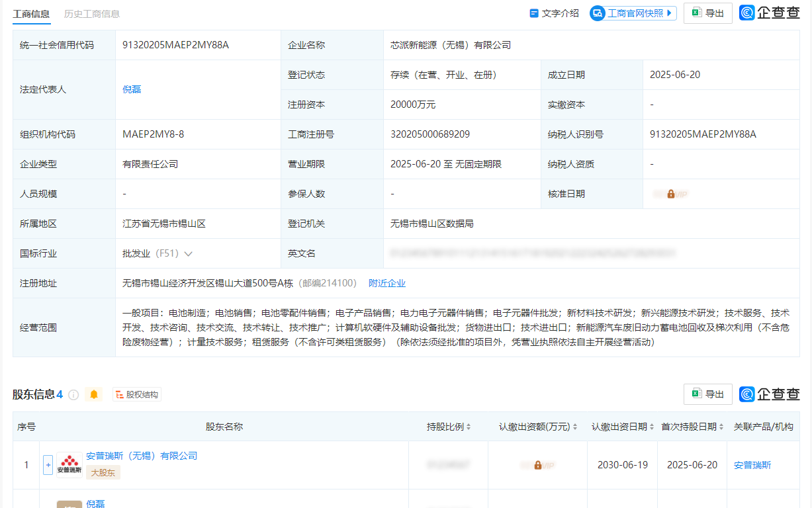Click credit code 91320205MAEP2MY88A in 统一社会信用代码 row
This screenshot has height=508, width=812.
pos(176,45)
